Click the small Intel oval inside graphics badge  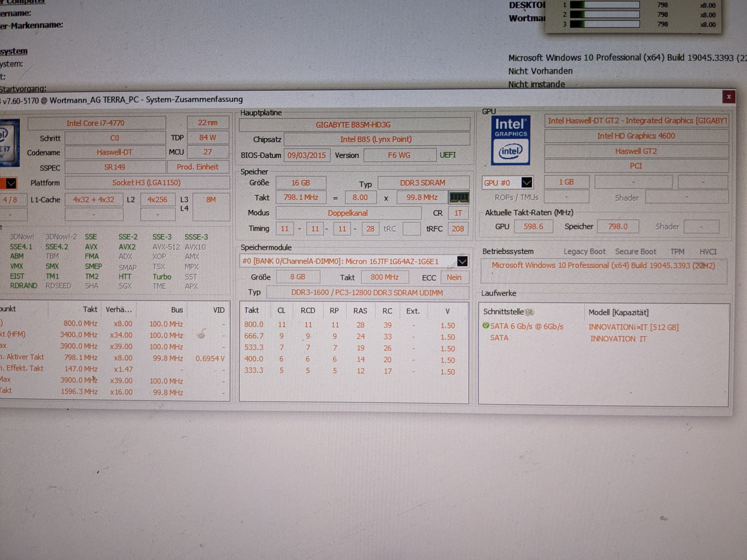point(510,151)
